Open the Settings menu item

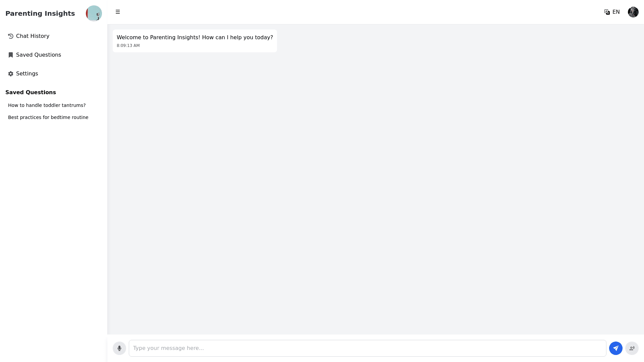click(x=27, y=74)
